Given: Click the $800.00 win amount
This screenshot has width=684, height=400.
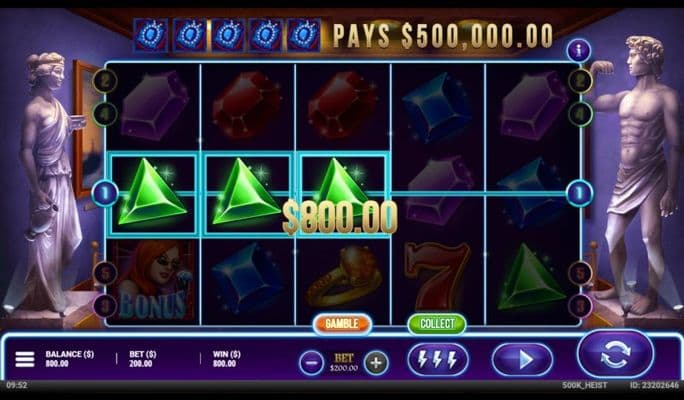Looking at the screenshot, I should [340, 218].
